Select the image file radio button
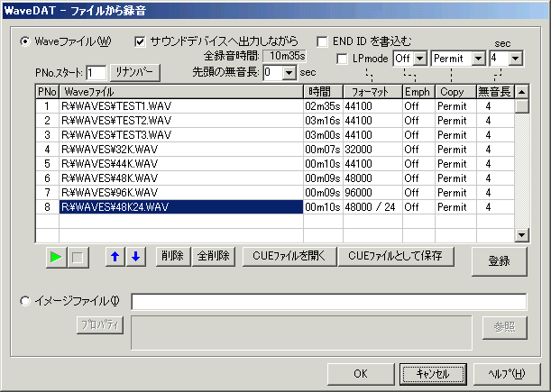The height and width of the screenshot is (392, 551). 25,301
